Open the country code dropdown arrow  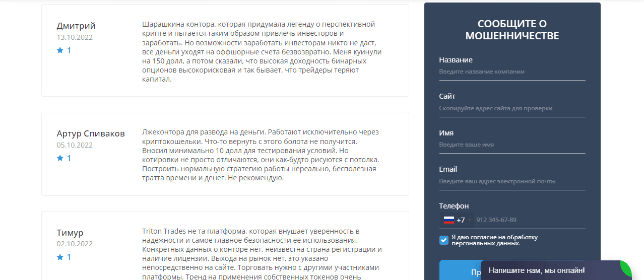pyautogui.click(x=470, y=220)
